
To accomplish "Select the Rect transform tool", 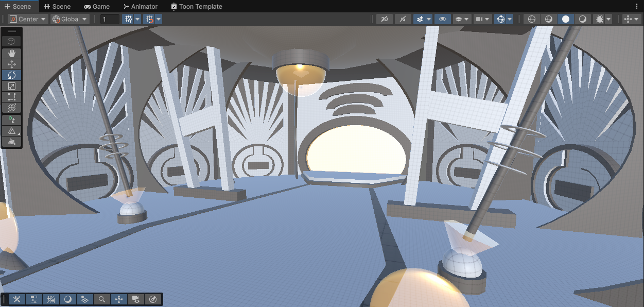I will [x=12, y=97].
